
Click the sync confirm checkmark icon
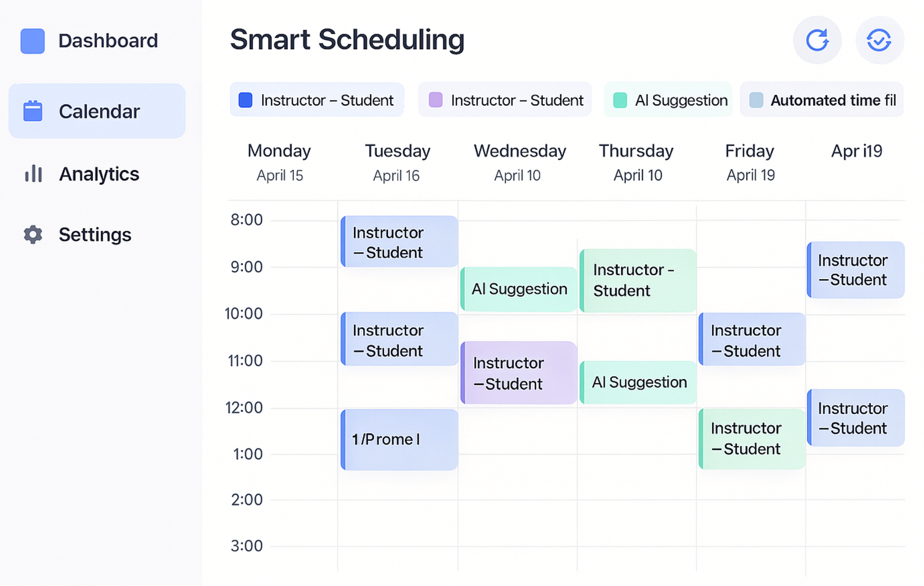coord(879,40)
